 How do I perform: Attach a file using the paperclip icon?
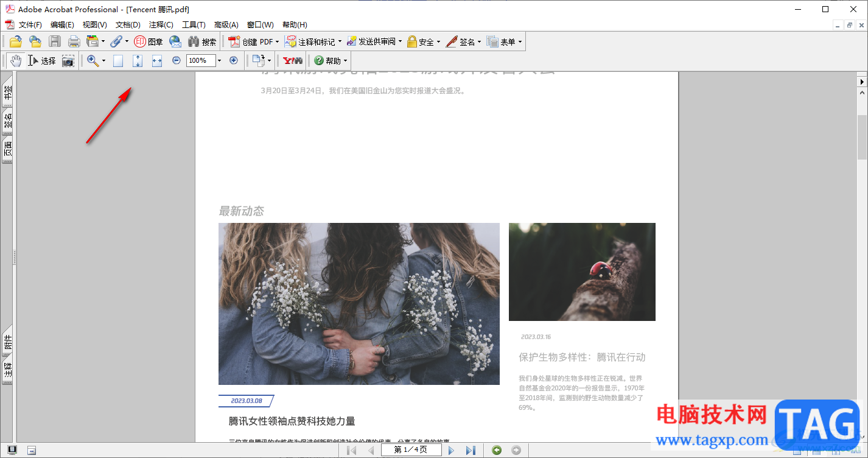116,41
